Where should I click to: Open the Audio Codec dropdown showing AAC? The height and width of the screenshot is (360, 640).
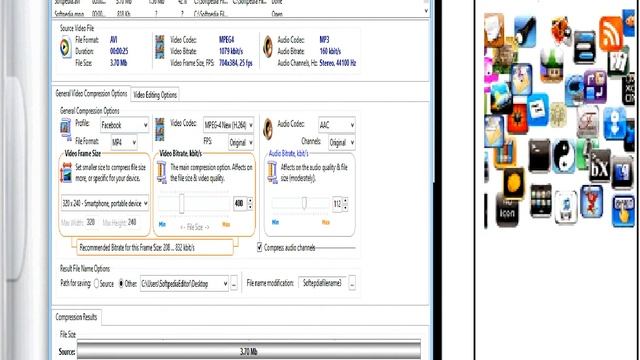[x=337, y=125]
